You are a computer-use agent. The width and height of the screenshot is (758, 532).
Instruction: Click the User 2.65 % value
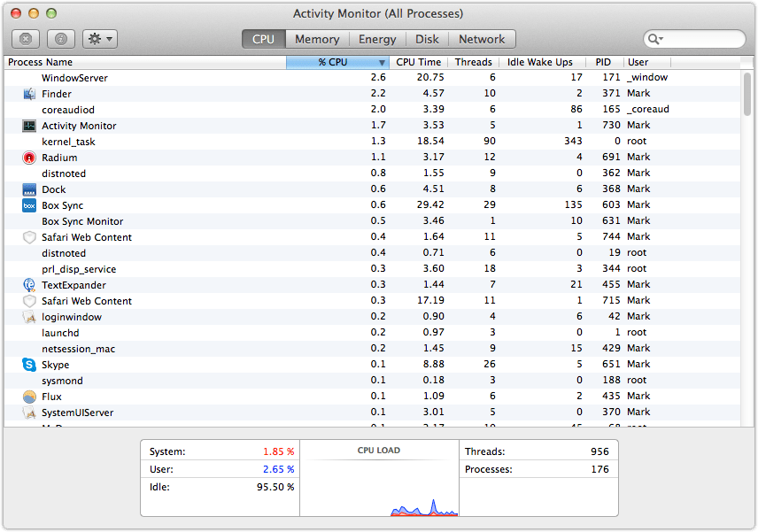pyautogui.click(x=278, y=469)
